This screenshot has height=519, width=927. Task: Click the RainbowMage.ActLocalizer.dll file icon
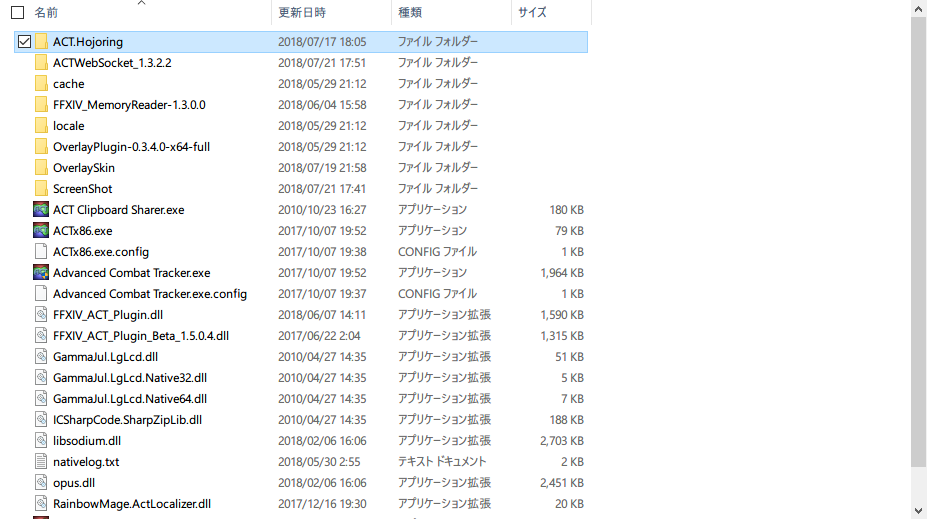pos(41,503)
